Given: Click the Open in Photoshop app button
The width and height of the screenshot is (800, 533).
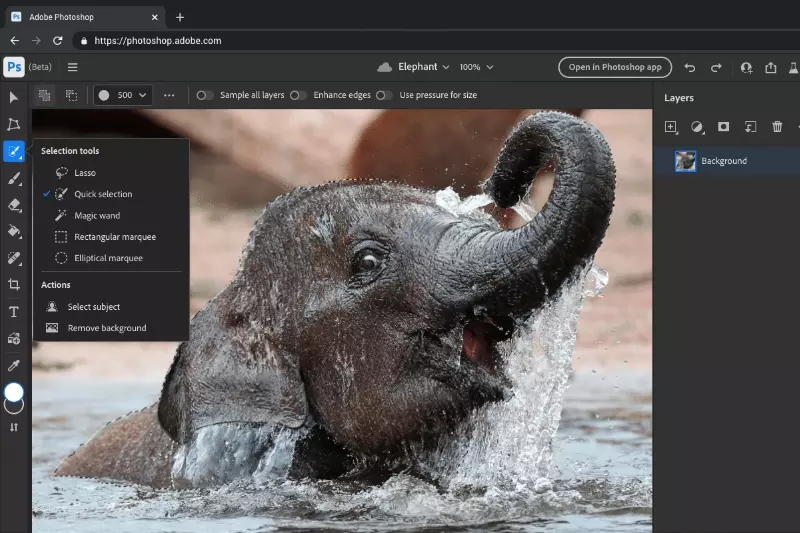Looking at the screenshot, I should pyautogui.click(x=614, y=67).
